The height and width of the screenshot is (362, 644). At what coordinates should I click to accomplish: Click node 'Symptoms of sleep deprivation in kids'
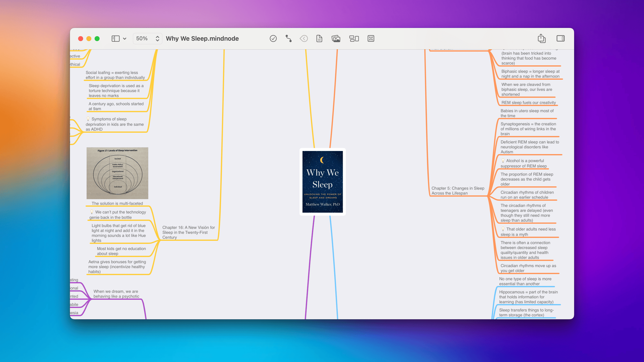coord(115,124)
